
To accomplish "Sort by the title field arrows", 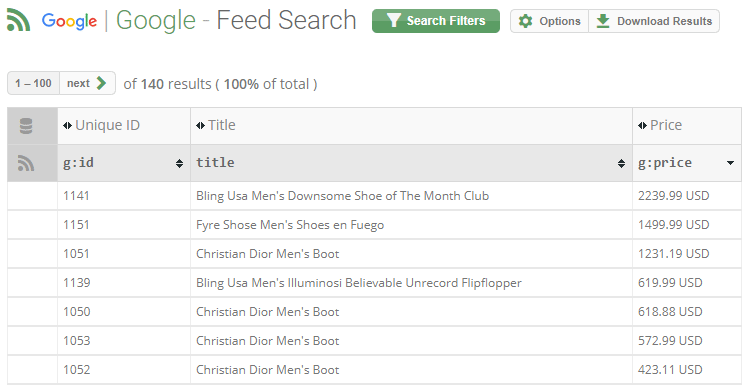I will (x=621, y=164).
